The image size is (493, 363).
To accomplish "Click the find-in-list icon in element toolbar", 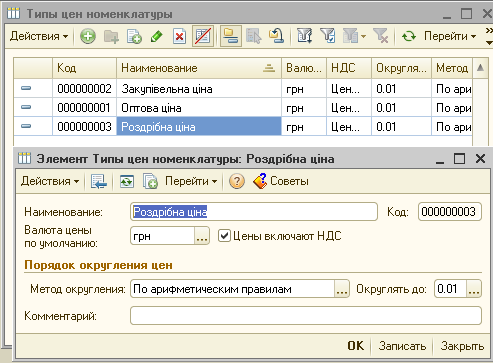I will [x=99, y=181].
